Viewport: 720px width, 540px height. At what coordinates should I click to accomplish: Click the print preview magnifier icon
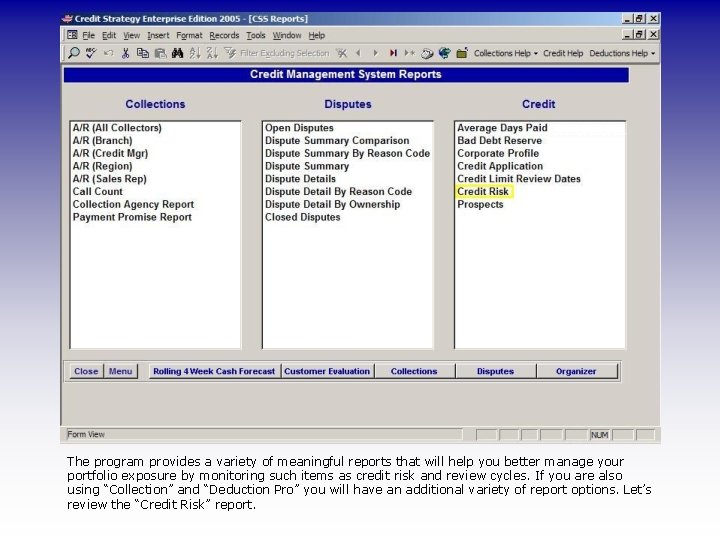pyautogui.click(x=73, y=53)
